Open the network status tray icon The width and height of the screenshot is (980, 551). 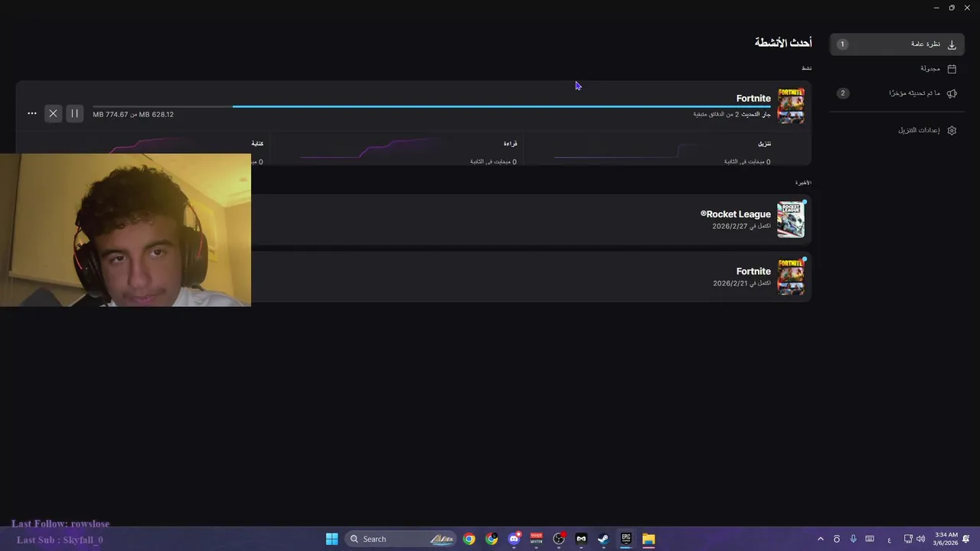[x=908, y=539]
